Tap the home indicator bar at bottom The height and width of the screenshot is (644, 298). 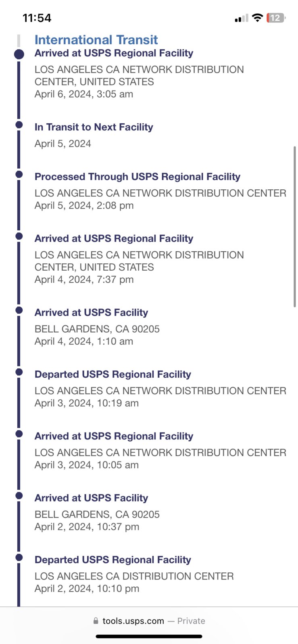pos(149,636)
